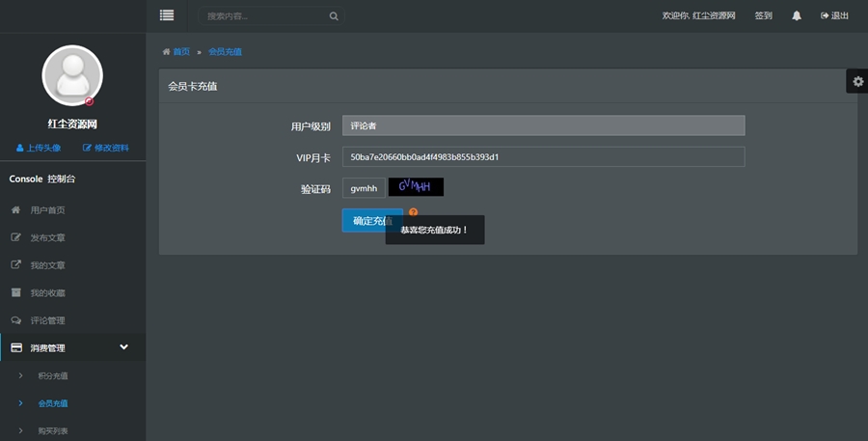
Task: Click the user avatar picture
Action: pyautogui.click(x=72, y=75)
